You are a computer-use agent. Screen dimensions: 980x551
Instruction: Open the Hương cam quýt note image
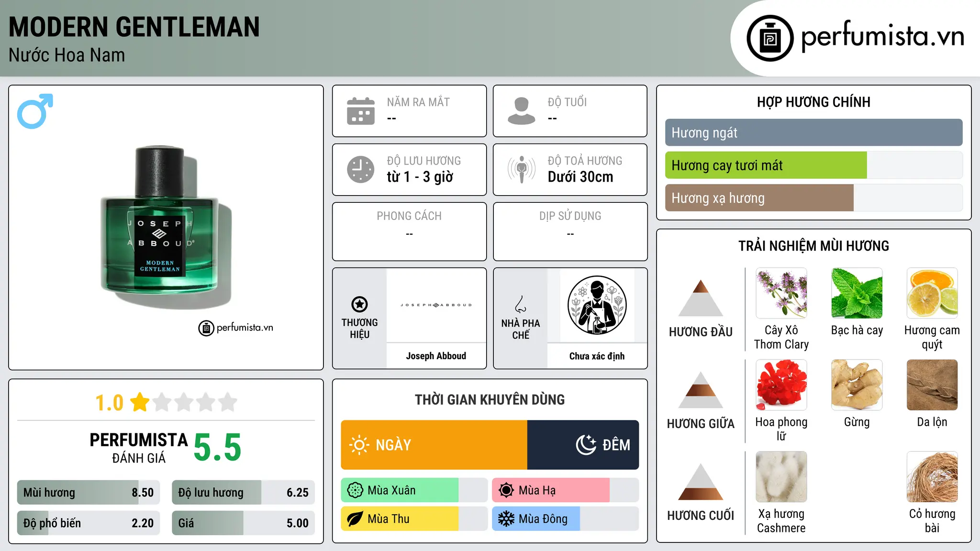[x=932, y=293]
